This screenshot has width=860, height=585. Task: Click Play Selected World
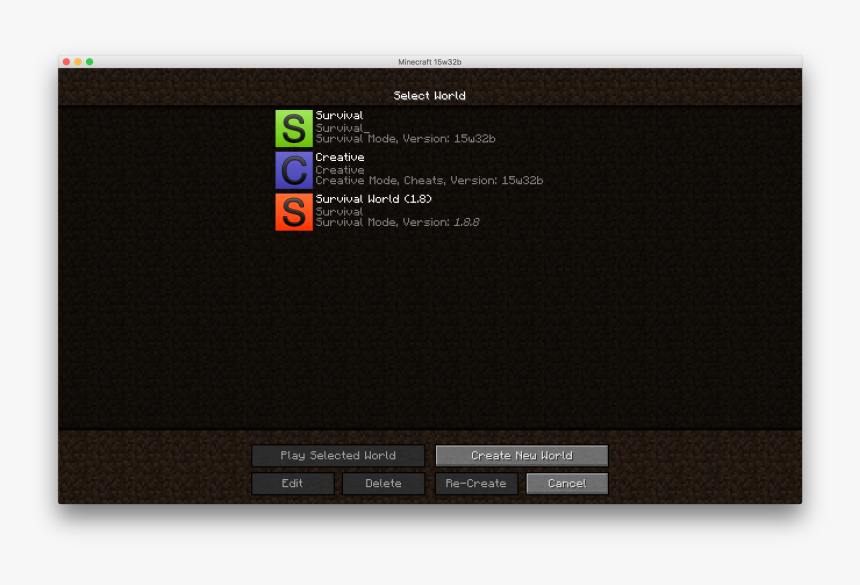(x=337, y=455)
